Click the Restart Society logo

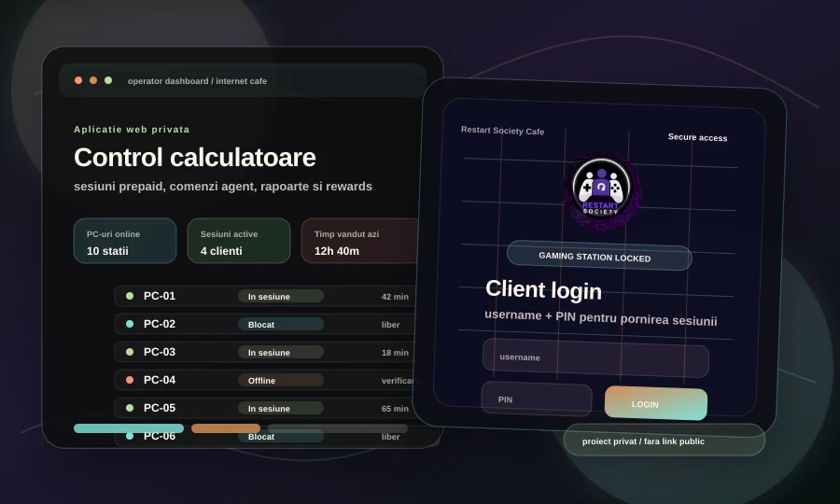(600, 189)
